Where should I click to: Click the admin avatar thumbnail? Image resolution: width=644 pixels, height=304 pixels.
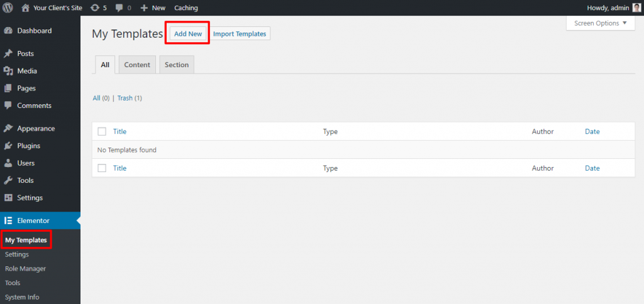pyautogui.click(x=636, y=8)
